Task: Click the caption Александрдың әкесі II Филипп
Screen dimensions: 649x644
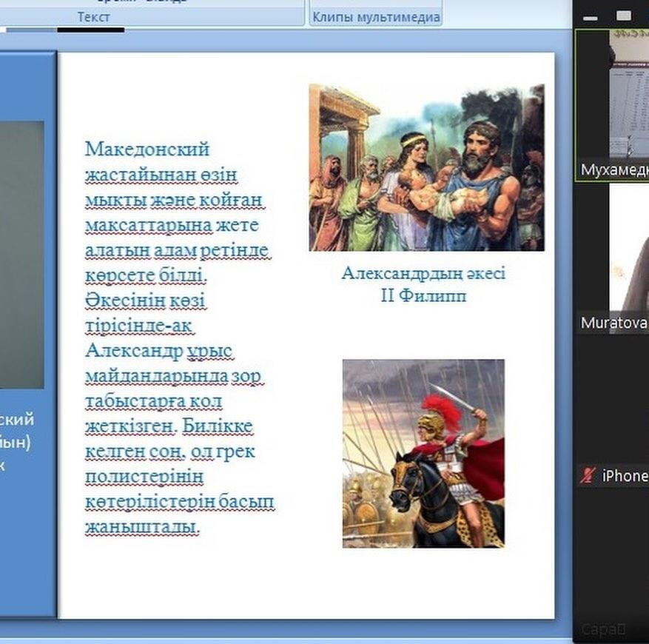Action: (423, 284)
